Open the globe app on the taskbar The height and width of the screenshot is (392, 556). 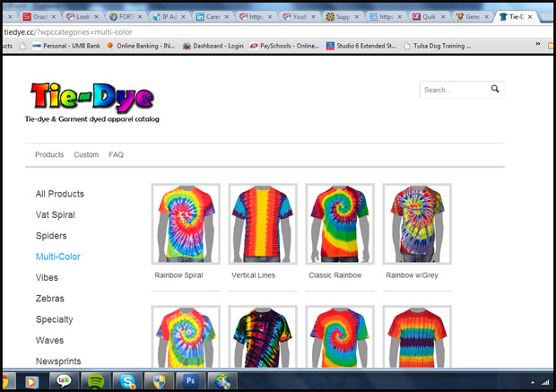[x=222, y=382]
